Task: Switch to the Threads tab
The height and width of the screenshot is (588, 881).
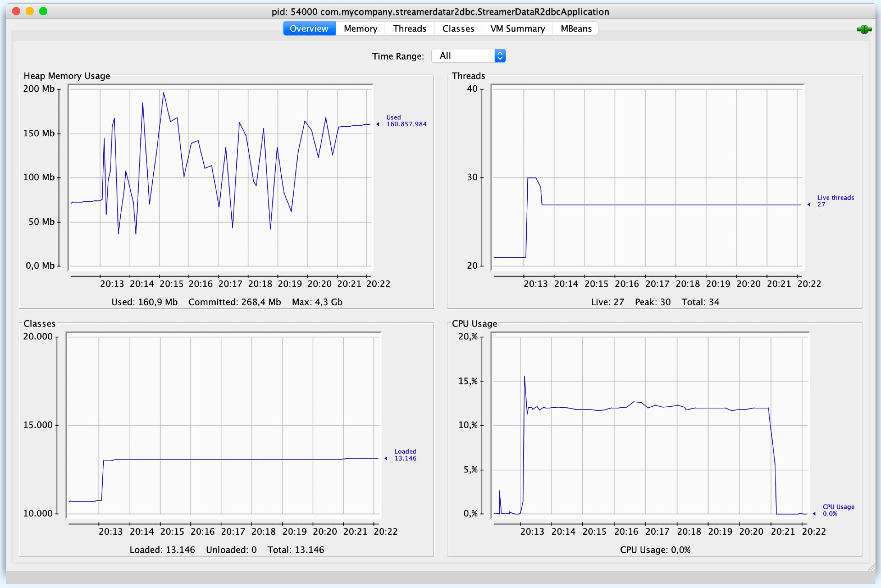Action: [x=409, y=29]
